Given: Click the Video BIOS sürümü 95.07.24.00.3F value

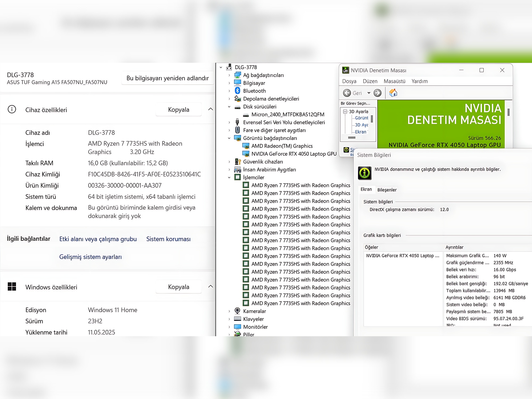Looking at the screenshot, I should (x=508, y=318).
